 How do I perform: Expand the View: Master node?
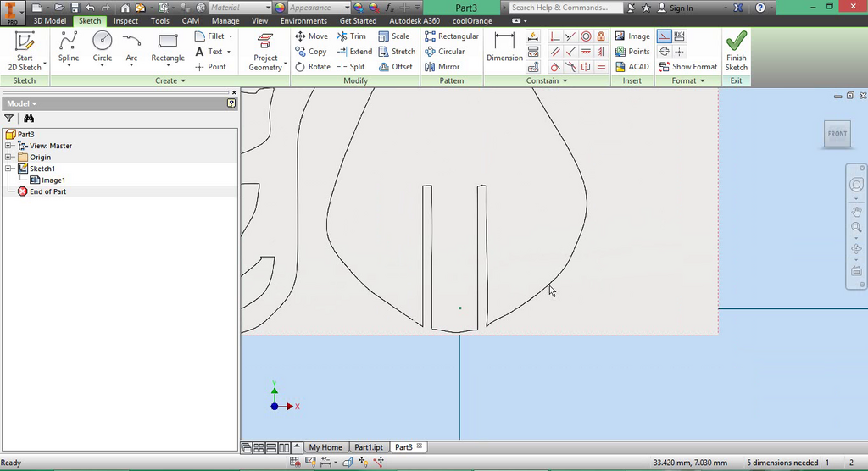(x=8, y=146)
